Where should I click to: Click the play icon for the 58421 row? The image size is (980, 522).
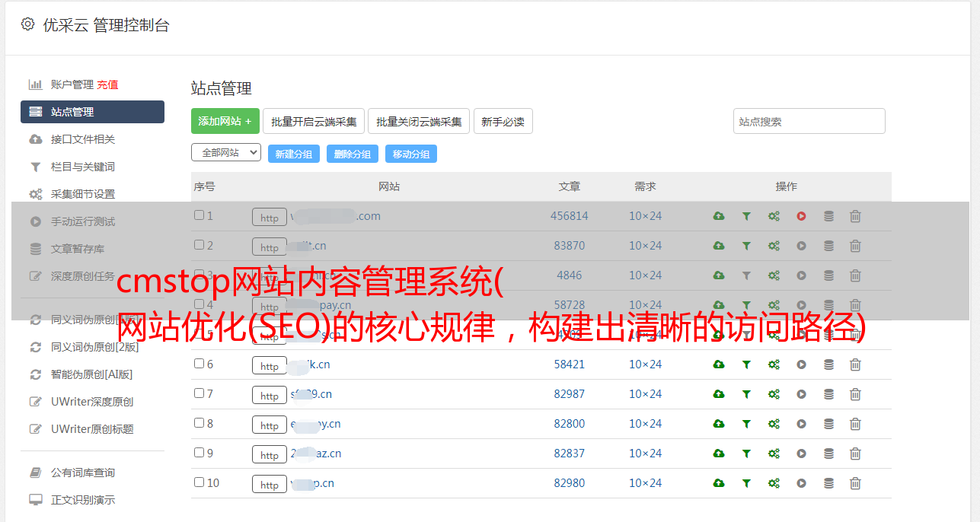point(801,364)
